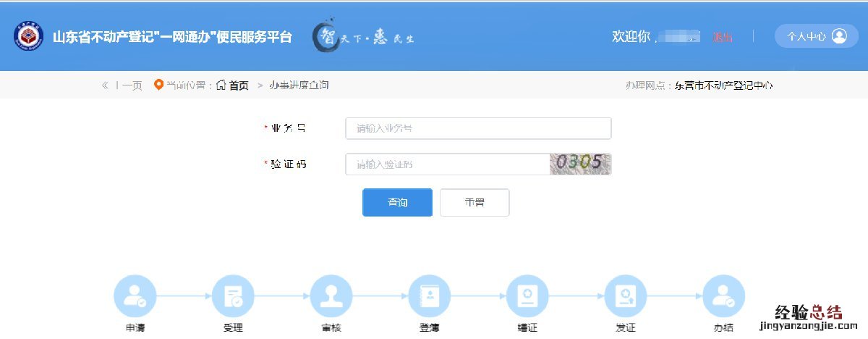Click the 办结 step label
This screenshot has height=339, width=868.
(724, 328)
